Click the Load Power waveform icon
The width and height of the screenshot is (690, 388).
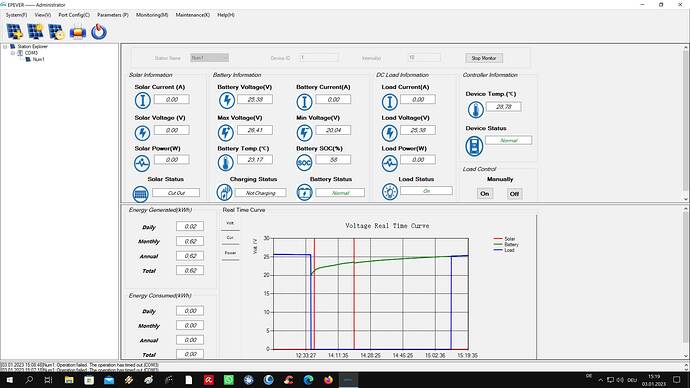pyautogui.click(x=389, y=163)
